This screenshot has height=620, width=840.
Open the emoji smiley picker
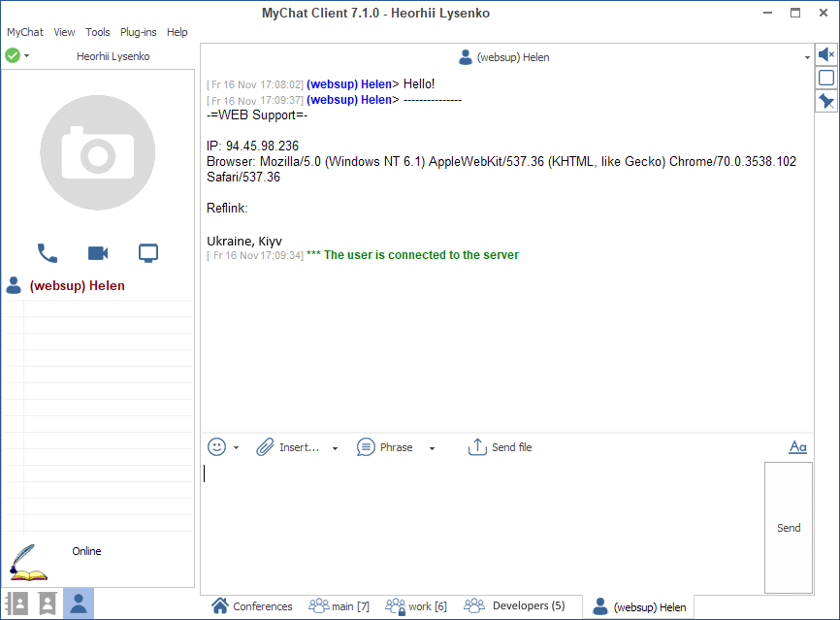click(x=217, y=447)
